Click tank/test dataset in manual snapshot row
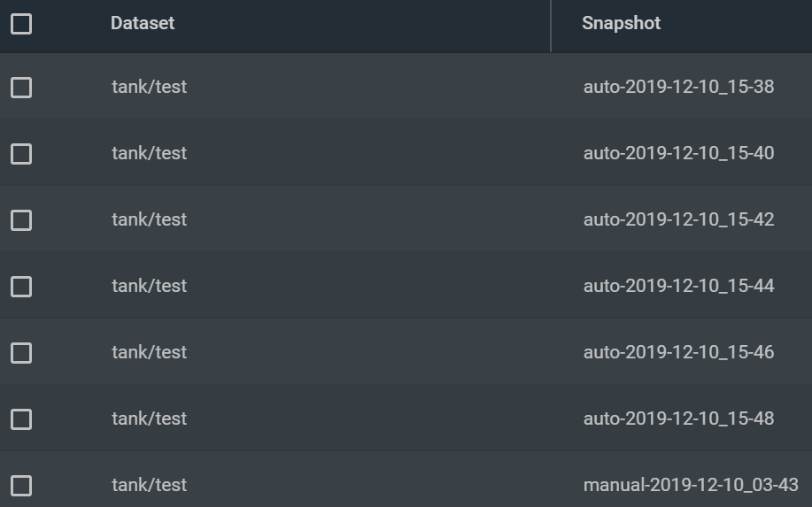Viewport: 812px width, 507px height. click(x=149, y=485)
